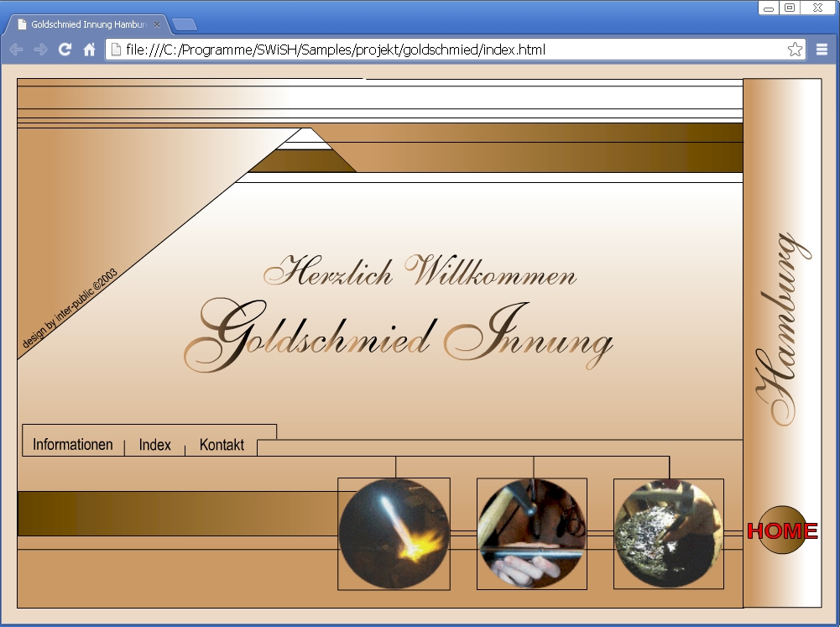Bookmark this page with the star icon
The height and width of the screenshot is (627, 840).
click(x=794, y=50)
